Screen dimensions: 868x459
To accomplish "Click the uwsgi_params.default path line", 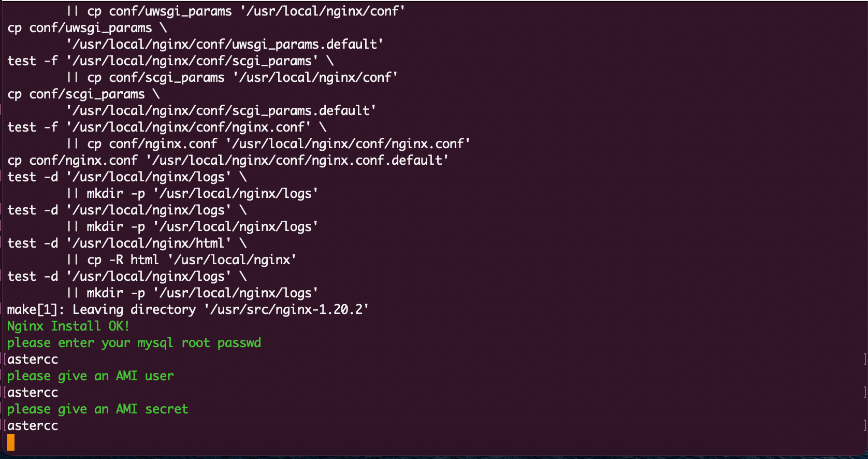I will (x=225, y=45).
